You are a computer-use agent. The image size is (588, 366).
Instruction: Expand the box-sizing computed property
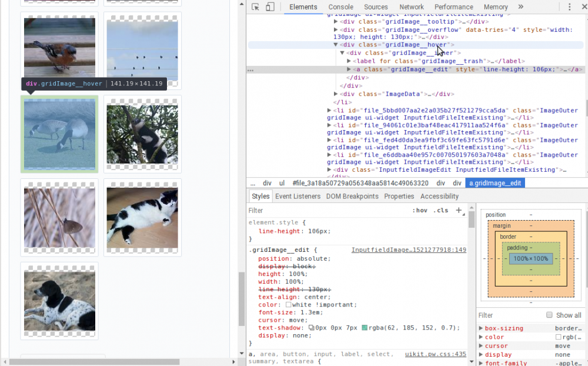click(481, 328)
